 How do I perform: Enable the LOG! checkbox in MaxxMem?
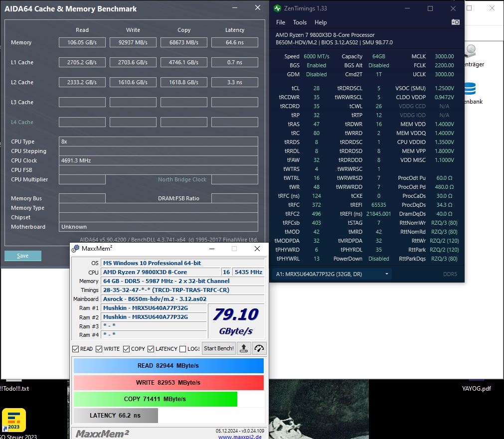click(182, 349)
